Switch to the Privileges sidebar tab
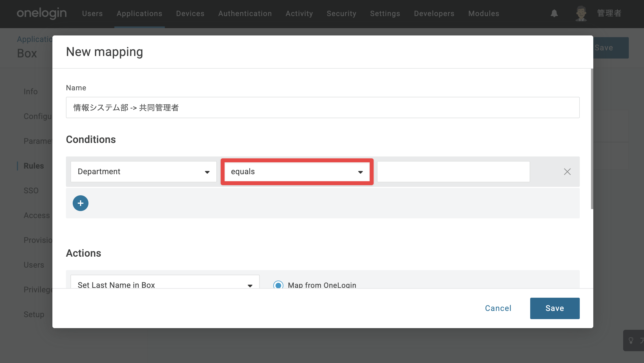Screen dimensions: 644x363 [x=38, y=290]
